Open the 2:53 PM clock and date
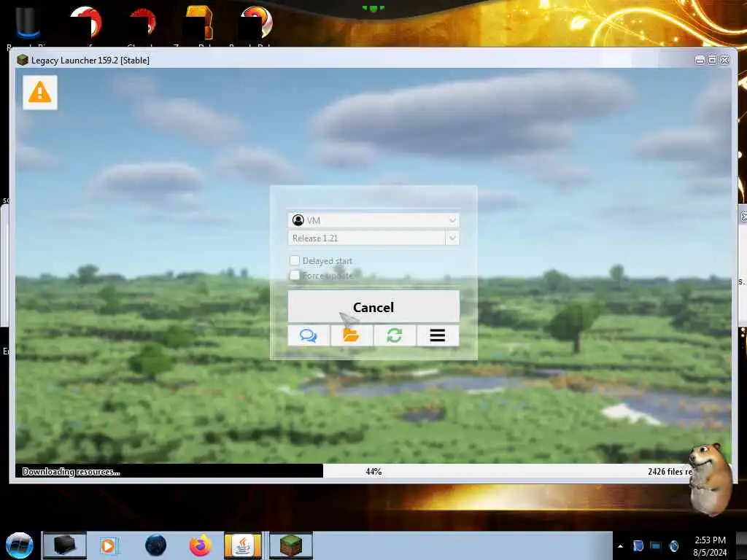The width and height of the screenshot is (747, 560). (710, 546)
